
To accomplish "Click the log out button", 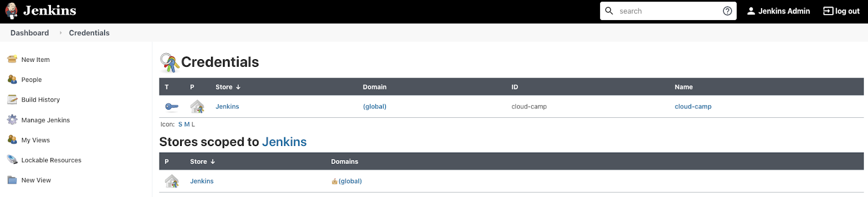I will (x=841, y=11).
